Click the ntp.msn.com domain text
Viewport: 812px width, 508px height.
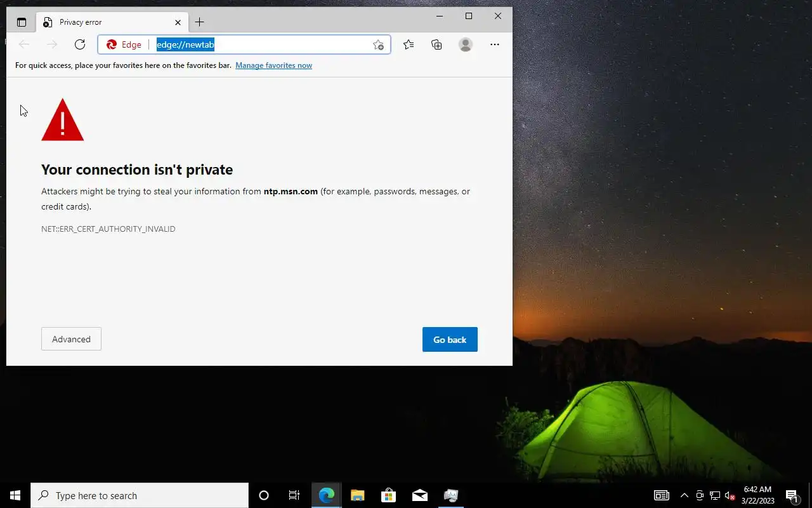click(x=291, y=191)
